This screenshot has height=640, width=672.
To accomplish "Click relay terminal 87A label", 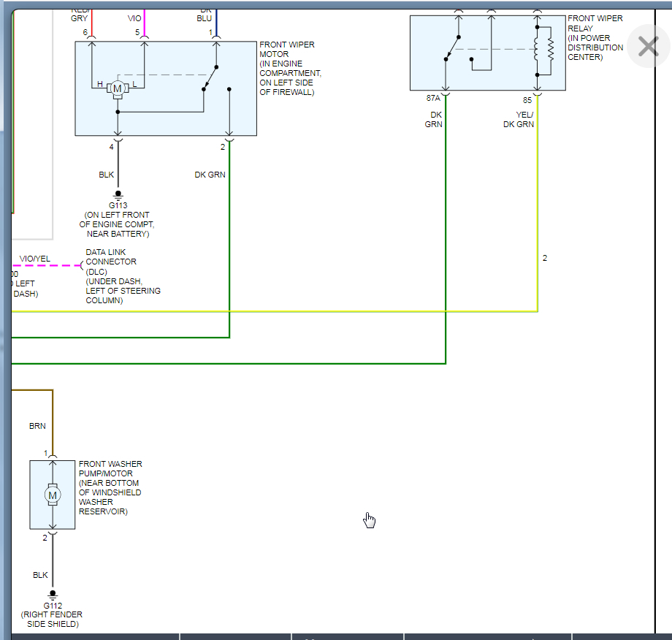I will [x=434, y=99].
